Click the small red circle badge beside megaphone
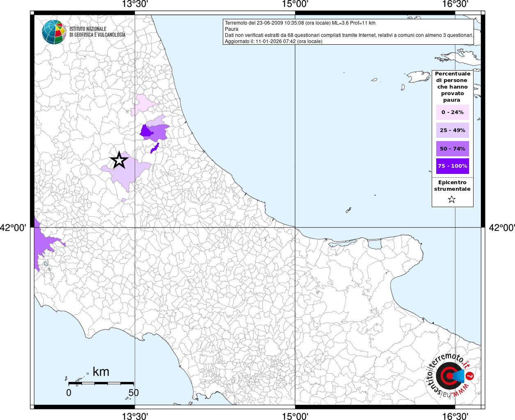 click(x=470, y=376)
